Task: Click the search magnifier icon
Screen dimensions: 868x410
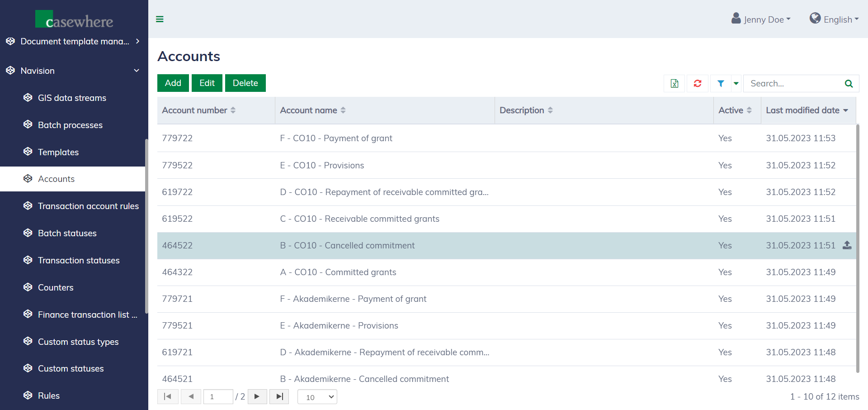Action: pos(849,83)
